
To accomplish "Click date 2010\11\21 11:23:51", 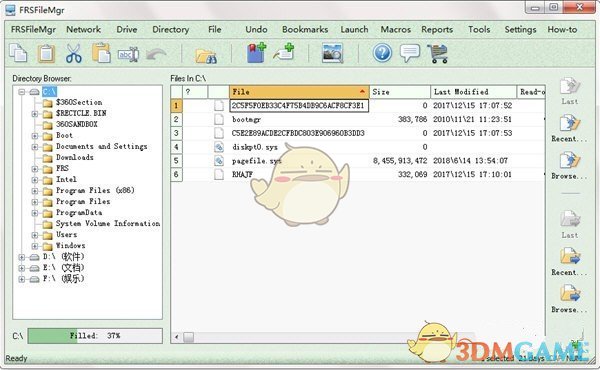I will (x=472, y=119).
